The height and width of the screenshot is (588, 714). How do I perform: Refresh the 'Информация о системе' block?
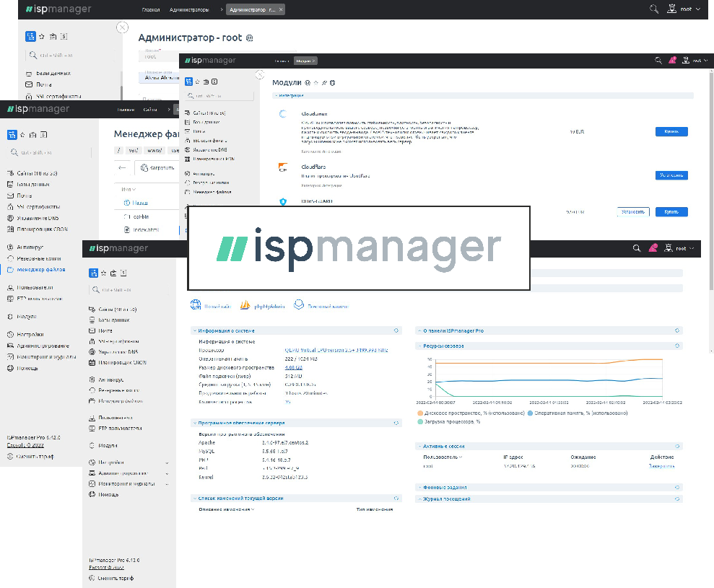(x=396, y=330)
